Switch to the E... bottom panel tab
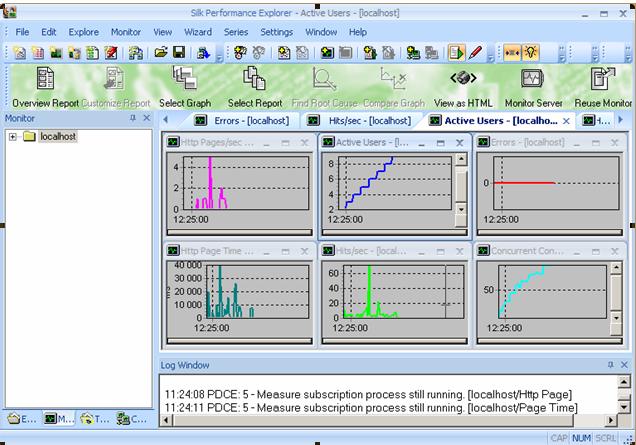 (x=22, y=418)
